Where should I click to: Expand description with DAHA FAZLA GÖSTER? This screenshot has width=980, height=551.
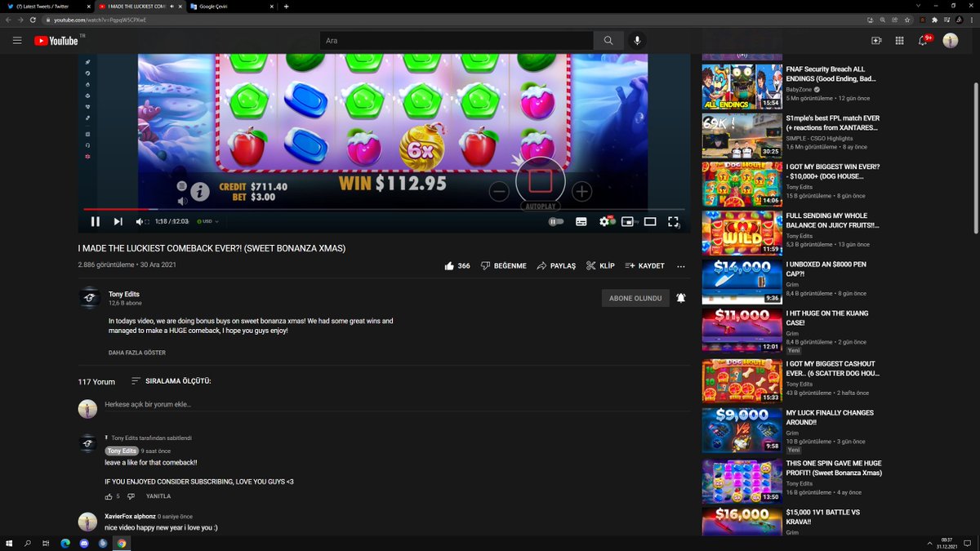(x=137, y=353)
